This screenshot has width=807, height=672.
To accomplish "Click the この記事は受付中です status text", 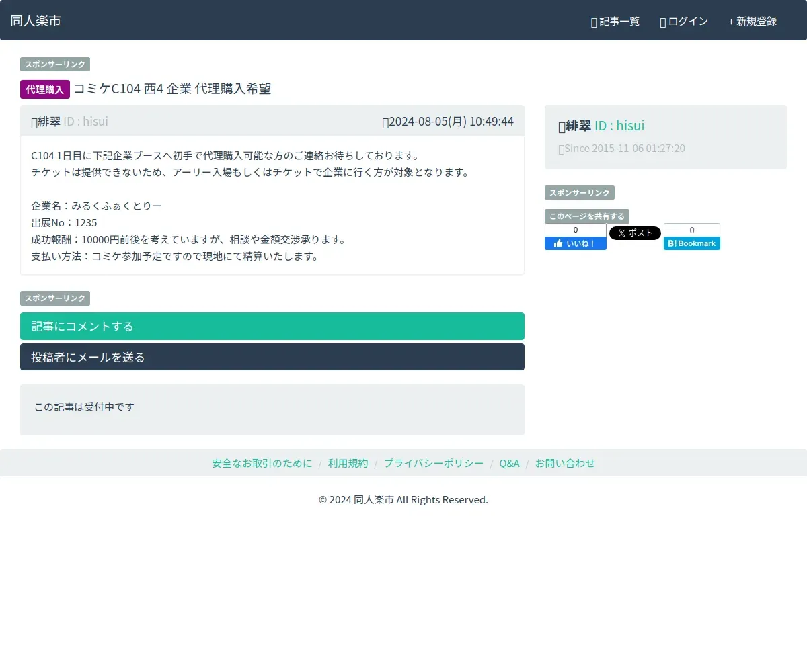I will coord(84,407).
